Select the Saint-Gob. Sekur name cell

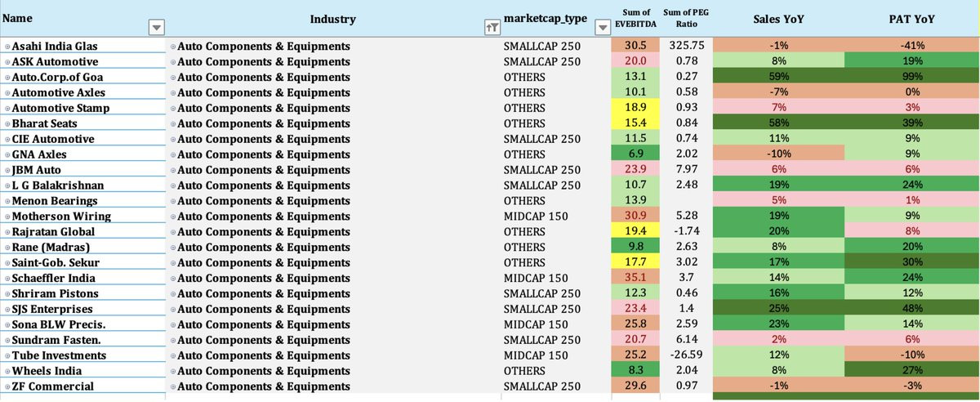click(x=83, y=263)
